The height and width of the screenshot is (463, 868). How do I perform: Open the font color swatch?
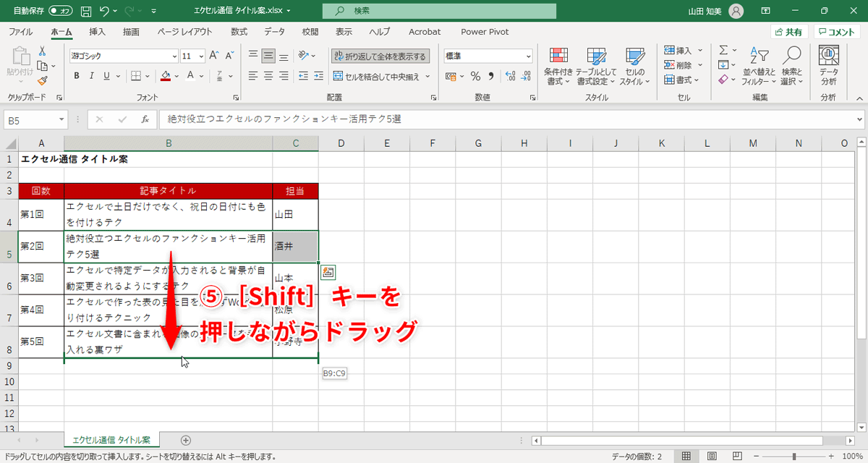[190, 75]
